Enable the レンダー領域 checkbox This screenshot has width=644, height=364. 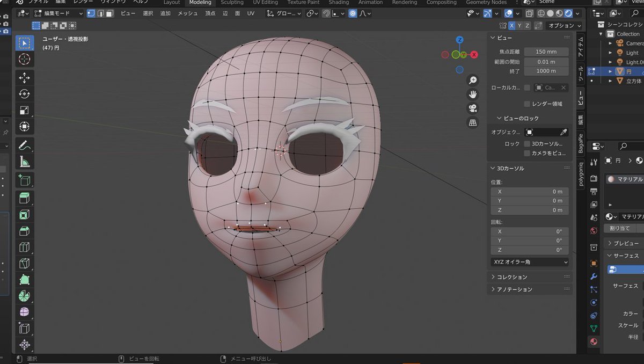pyautogui.click(x=527, y=104)
